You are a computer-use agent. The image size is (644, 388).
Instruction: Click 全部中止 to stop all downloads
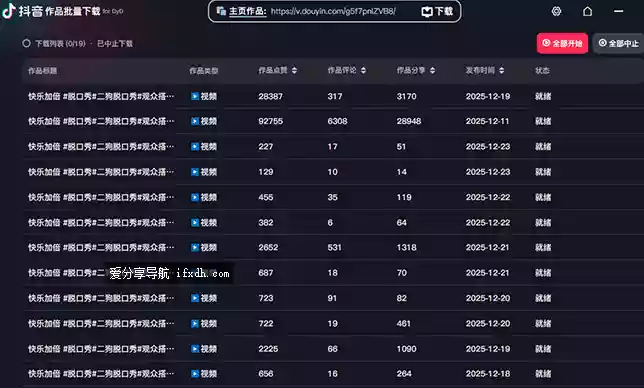(619, 43)
